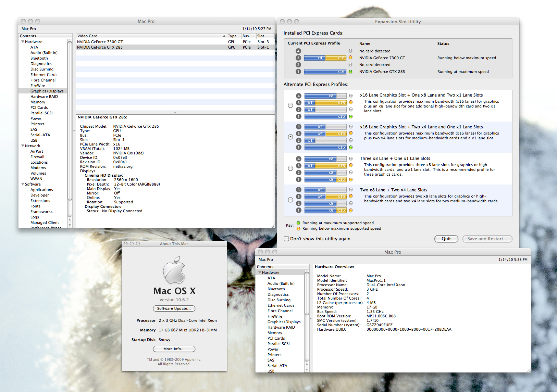Click slot 2 badge in Current PCI Express Profile
Image resolution: width=557 pixels, height=392 pixels.
(298, 65)
